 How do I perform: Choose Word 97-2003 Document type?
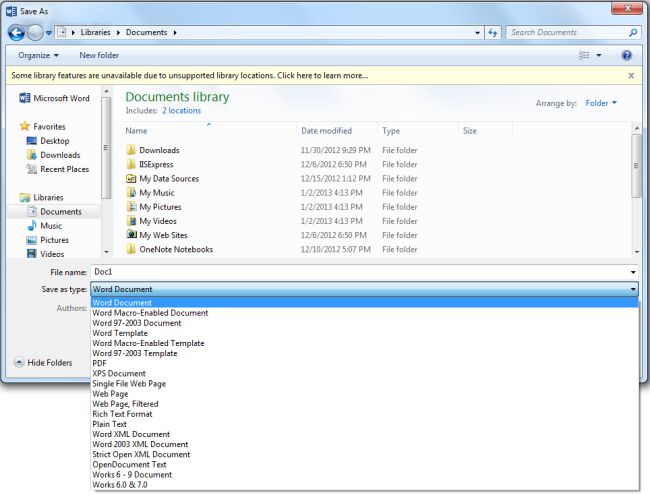point(364,323)
